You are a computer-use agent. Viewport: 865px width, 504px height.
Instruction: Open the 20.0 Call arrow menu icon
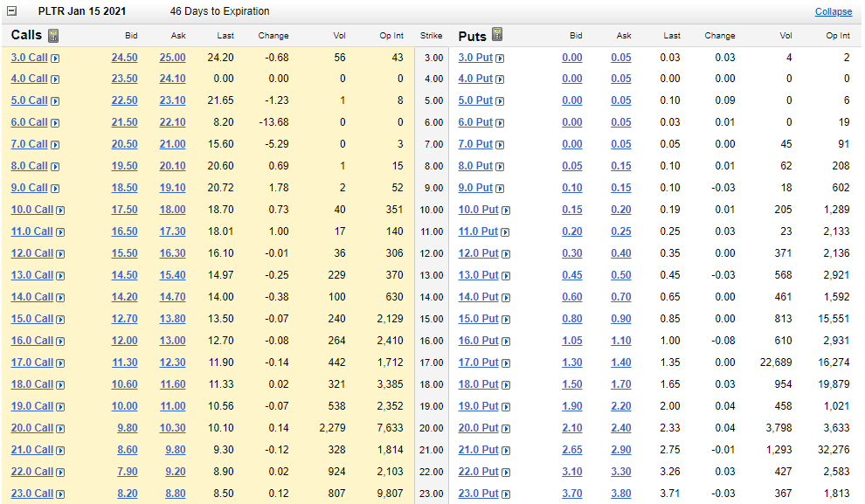[60, 429]
